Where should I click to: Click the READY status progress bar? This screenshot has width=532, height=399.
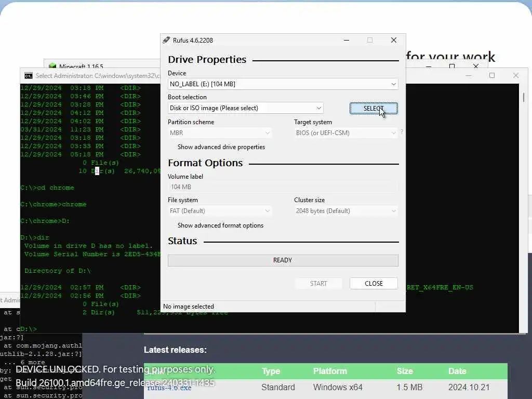[x=283, y=260]
